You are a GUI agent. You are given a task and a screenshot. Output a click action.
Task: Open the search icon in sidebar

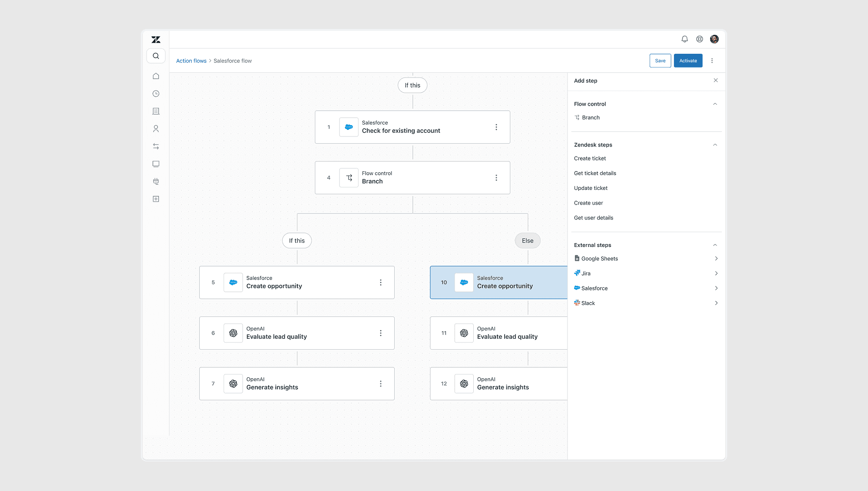coord(156,56)
